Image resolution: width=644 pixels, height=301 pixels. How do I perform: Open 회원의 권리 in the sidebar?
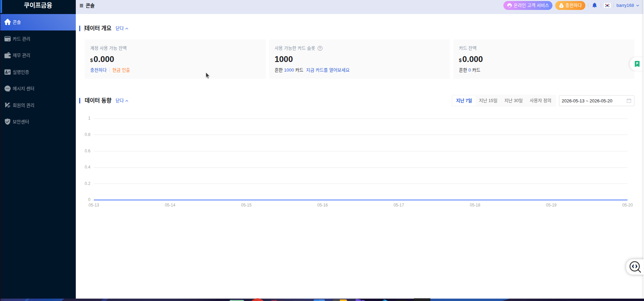[38, 105]
